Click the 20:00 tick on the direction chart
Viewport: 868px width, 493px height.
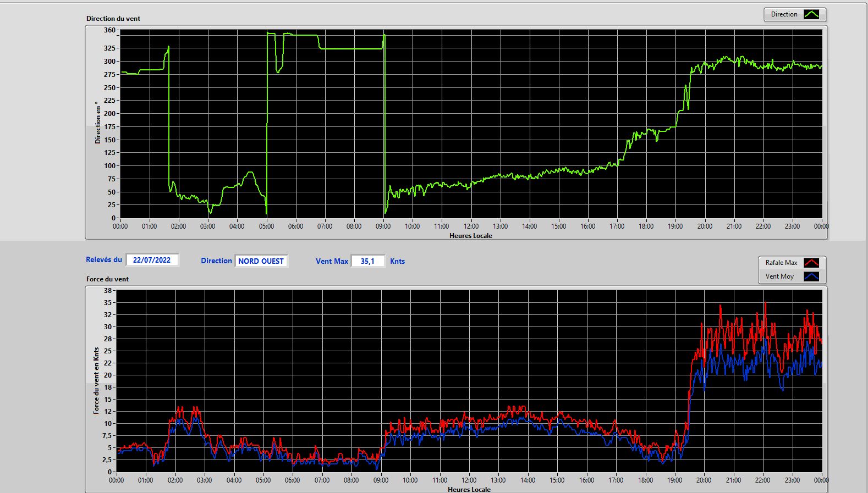pyautogui.click(x=705, y=226)
